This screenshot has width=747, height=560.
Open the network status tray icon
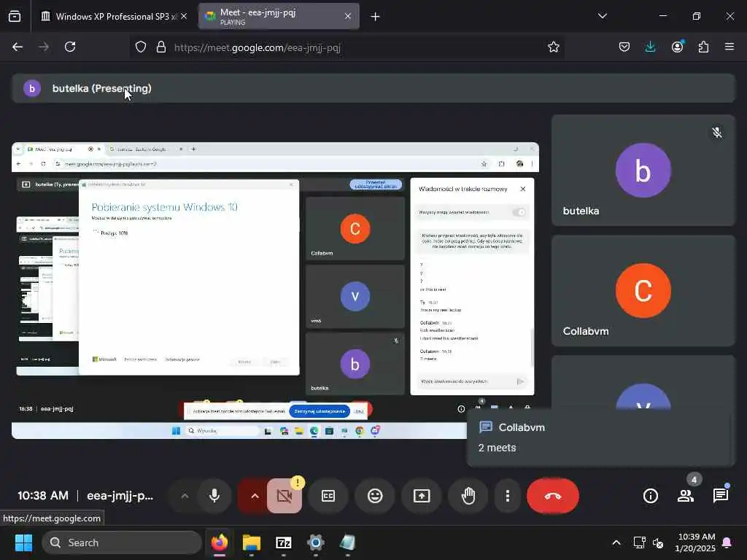coord(639,542)
